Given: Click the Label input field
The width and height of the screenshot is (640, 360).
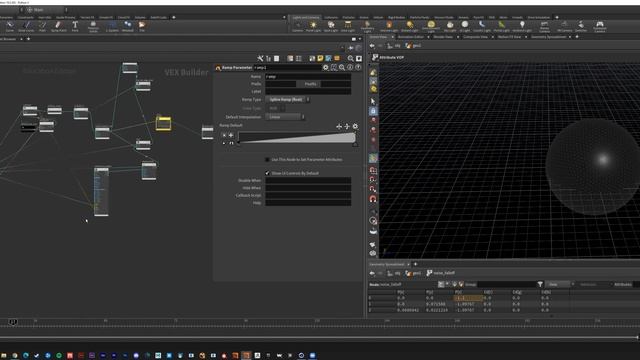Looking at the screenshot, I should tap(308, 91).
